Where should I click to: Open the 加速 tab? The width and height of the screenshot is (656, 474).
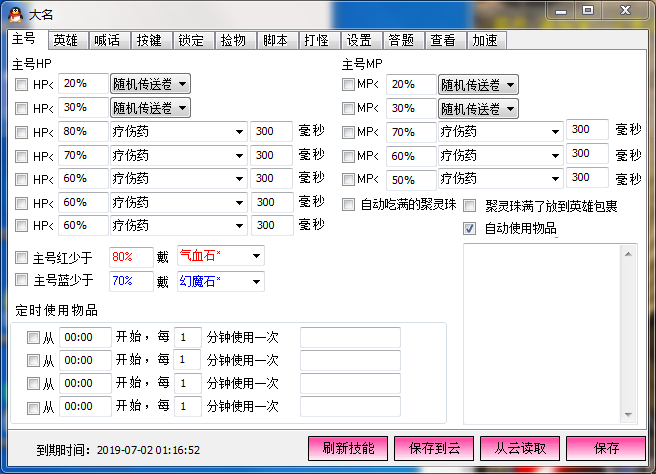click(x=487, y=41)
